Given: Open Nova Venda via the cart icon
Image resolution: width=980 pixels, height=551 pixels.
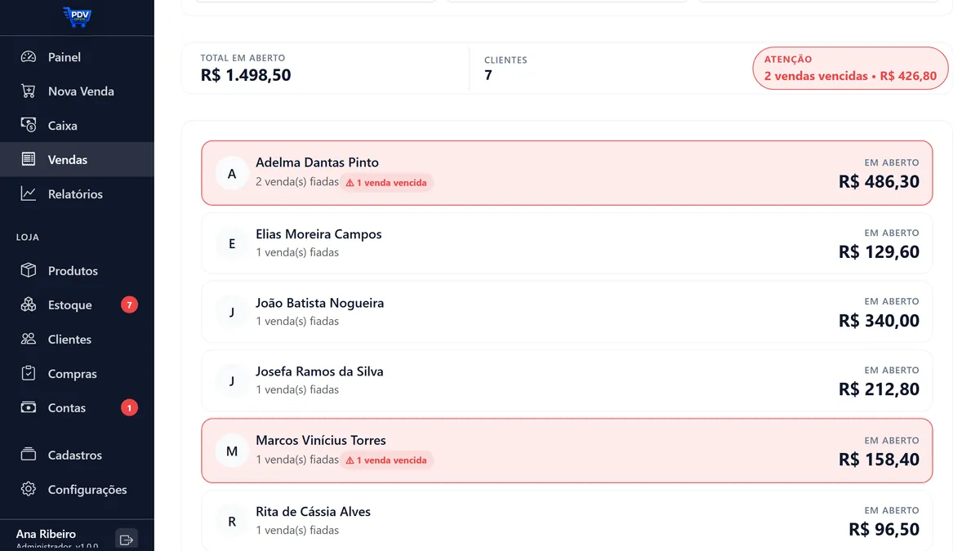Looking at the screenshot, I should tap(29, 91).
